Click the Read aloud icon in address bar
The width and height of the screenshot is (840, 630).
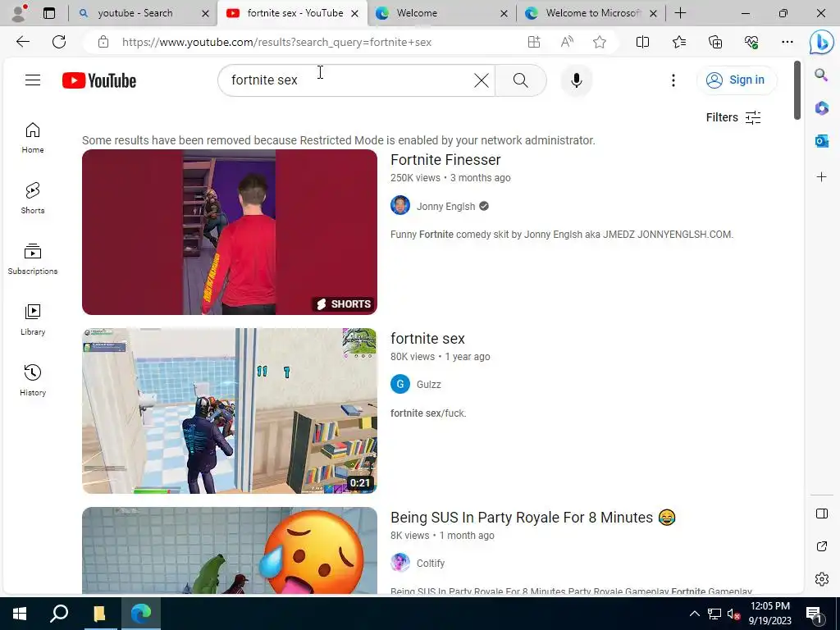click(x=567, y=42)
